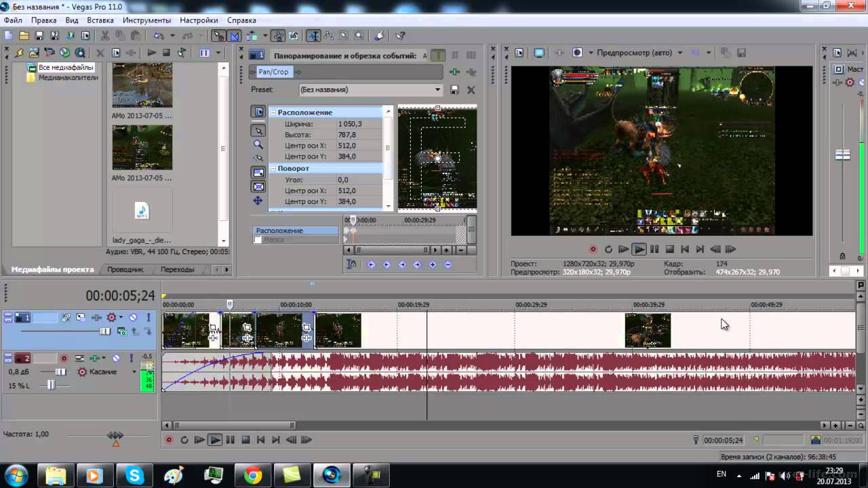Click the 15 % L pan slider

point(50,385)
